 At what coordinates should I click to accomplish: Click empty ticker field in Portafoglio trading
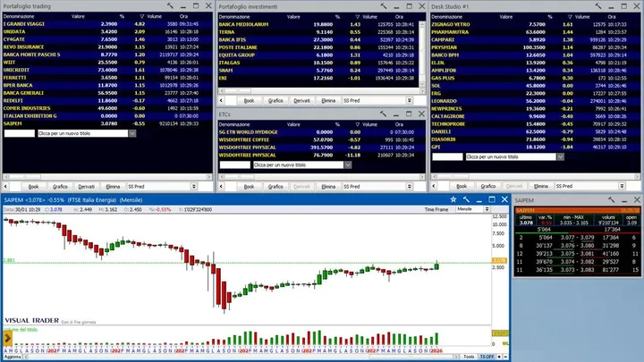click(20, 133)
